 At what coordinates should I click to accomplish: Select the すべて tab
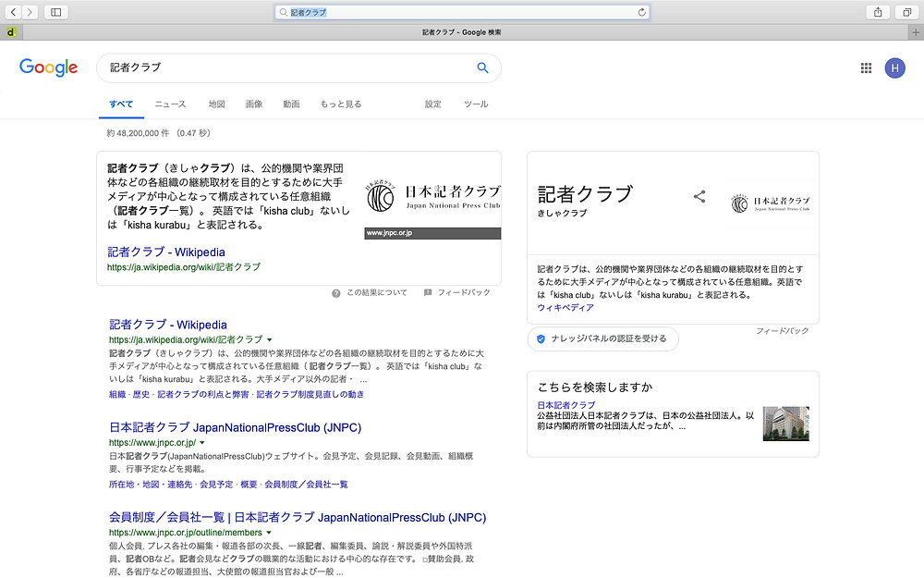(x=121, y=105)
